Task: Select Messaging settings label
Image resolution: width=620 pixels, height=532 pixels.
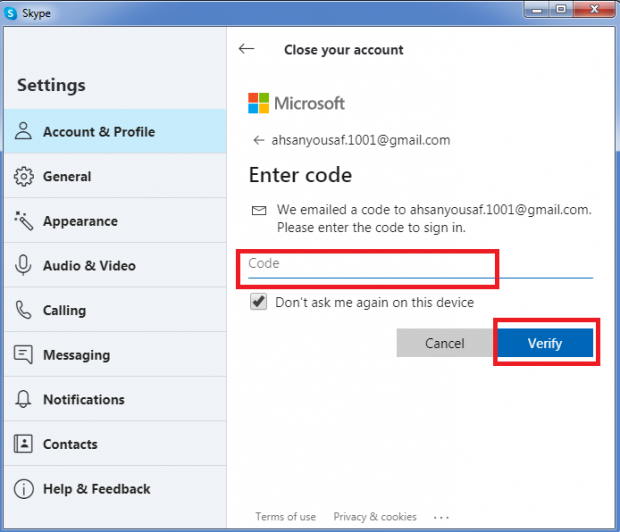Action: (76, 355)
